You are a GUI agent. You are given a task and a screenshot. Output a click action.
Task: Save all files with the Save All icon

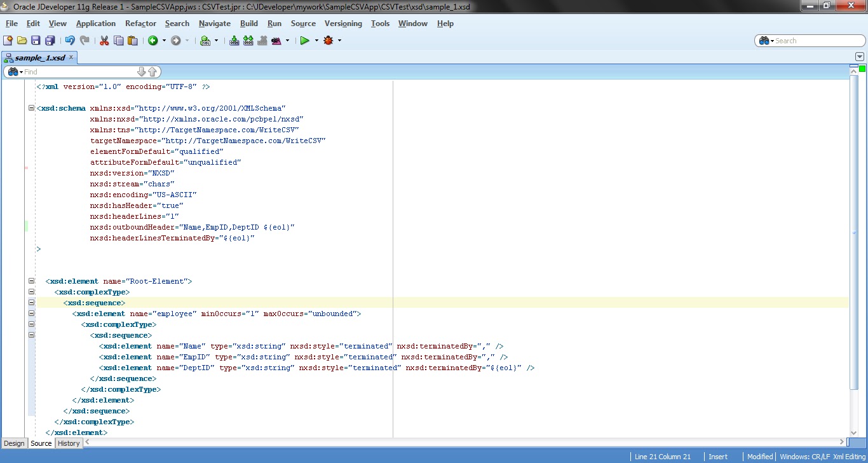[x=50, y=40]
